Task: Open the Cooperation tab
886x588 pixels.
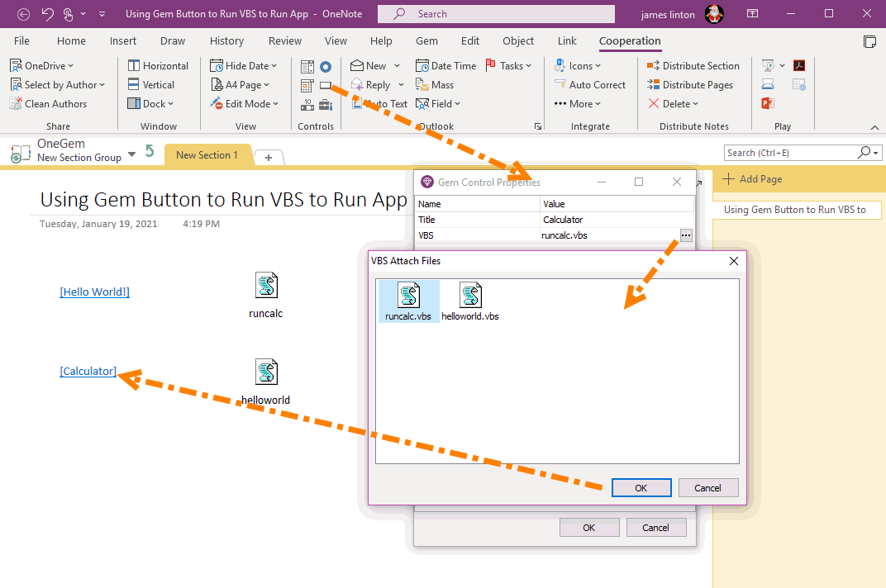Action: point(630,41)
